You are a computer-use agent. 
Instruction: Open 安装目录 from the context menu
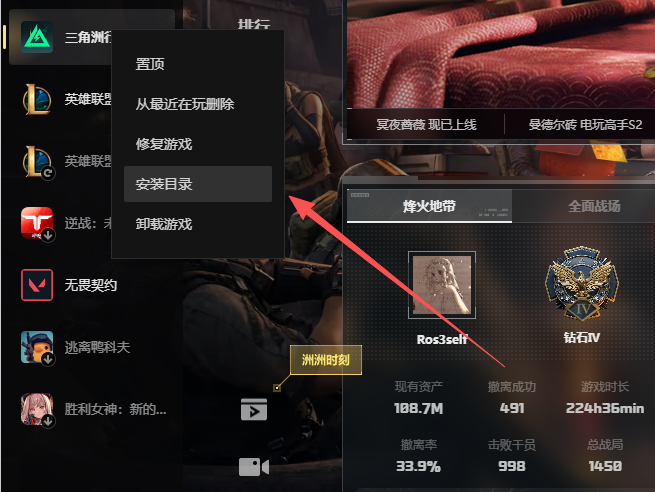tap(198, 184)
